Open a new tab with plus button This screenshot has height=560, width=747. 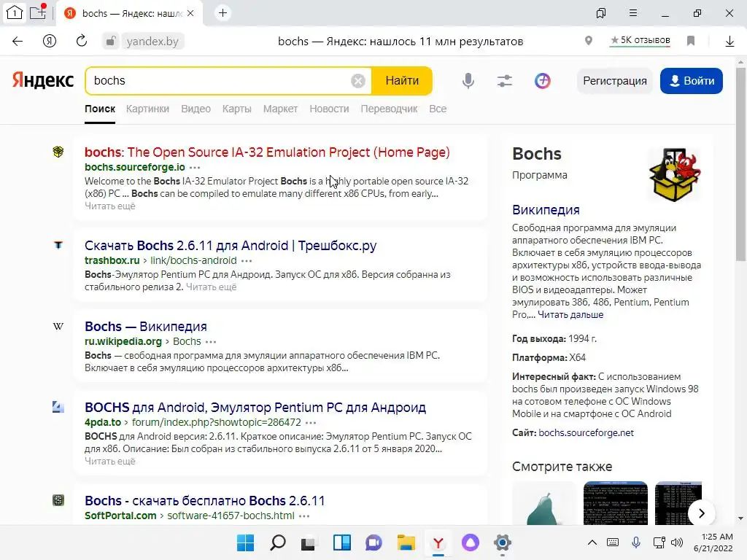[222, 13]
